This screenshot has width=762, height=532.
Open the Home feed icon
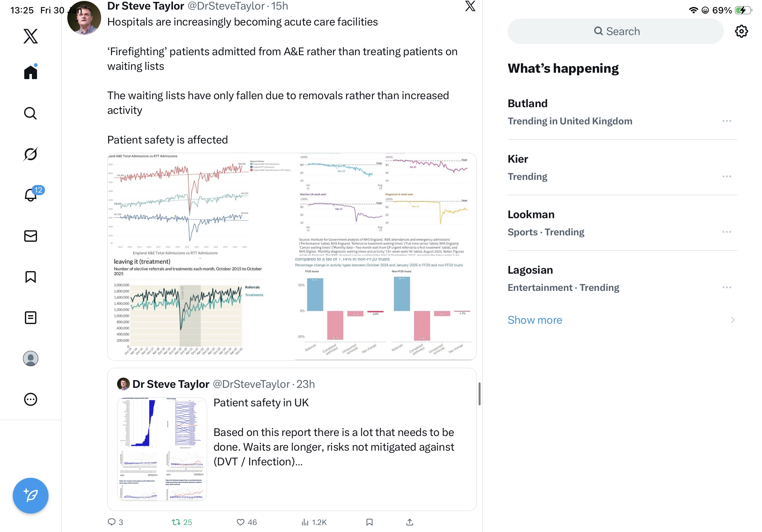(x=31, y=72)
